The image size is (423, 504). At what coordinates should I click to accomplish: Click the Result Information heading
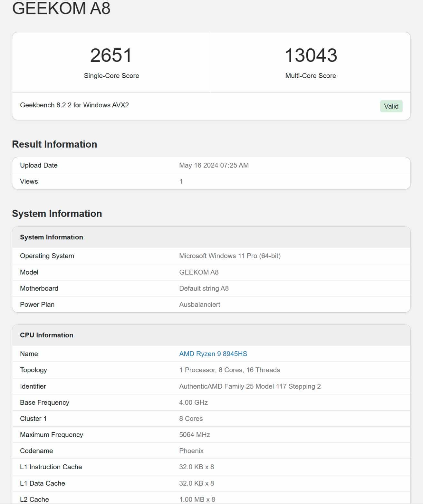click(54, 144)
